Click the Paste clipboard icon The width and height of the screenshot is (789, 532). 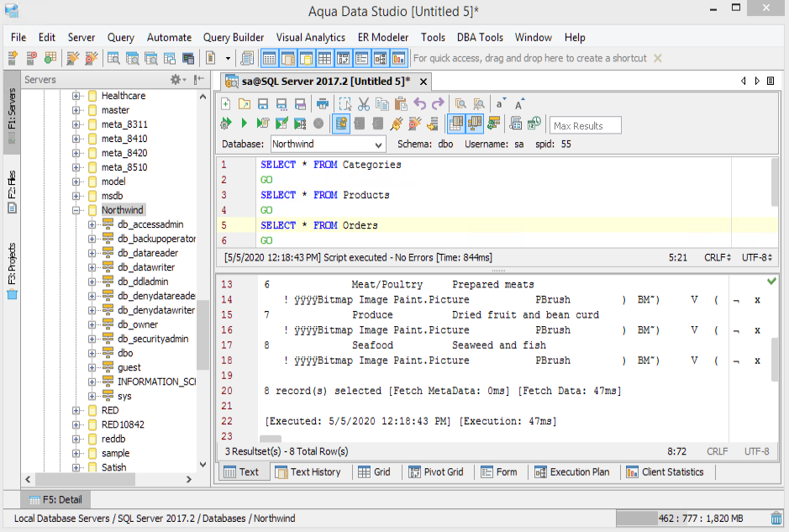coord(401,104)
